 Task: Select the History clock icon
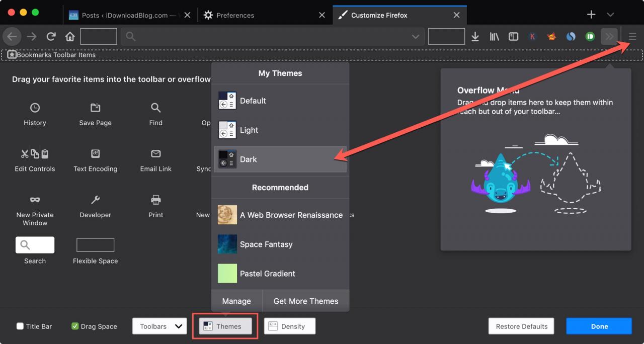(x=35, y=108)
